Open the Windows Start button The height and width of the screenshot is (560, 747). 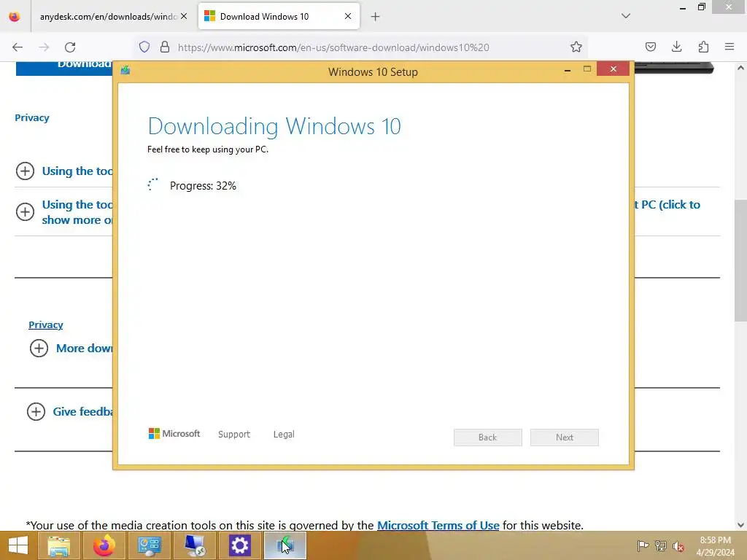pos(18,545)
